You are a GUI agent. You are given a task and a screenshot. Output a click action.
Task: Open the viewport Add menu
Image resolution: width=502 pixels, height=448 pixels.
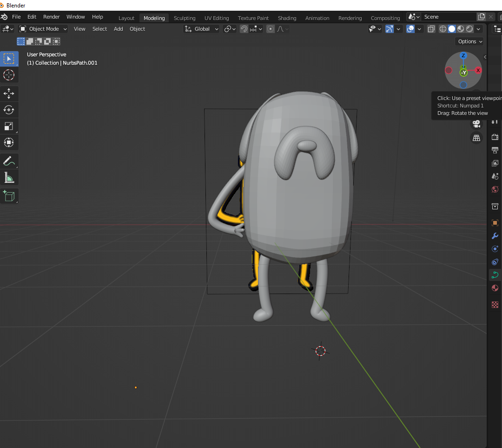(x=118, y=29)
